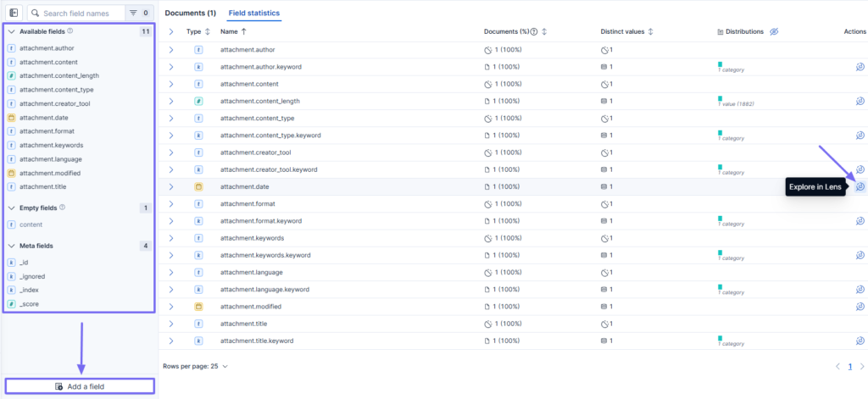Open the Rows per page dropdown
The image size is (868, 399).
point(196,366)
